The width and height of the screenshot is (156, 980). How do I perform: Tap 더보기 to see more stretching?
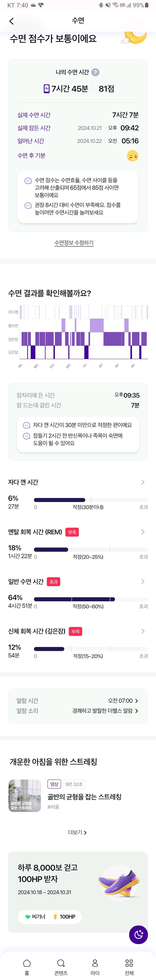click(x=77, y=832)
